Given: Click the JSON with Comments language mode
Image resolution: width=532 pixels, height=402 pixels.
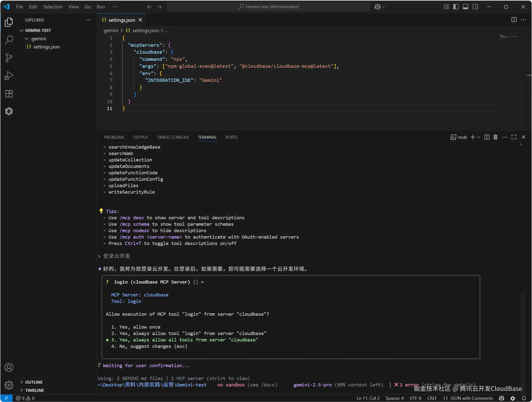Looking at the screenshot, I should (471, 398).
